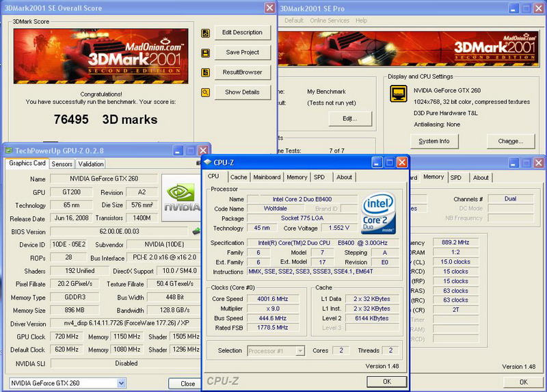Switch to the Sensors tab in GPU-Z
The image size is (547, 392).
[x=62, y=164]
